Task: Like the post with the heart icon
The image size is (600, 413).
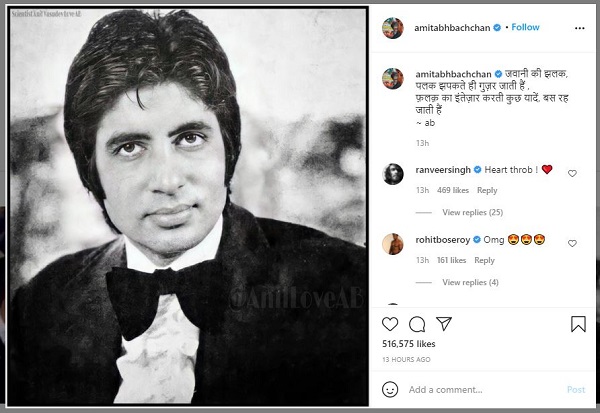Action: tap(390, 324)
